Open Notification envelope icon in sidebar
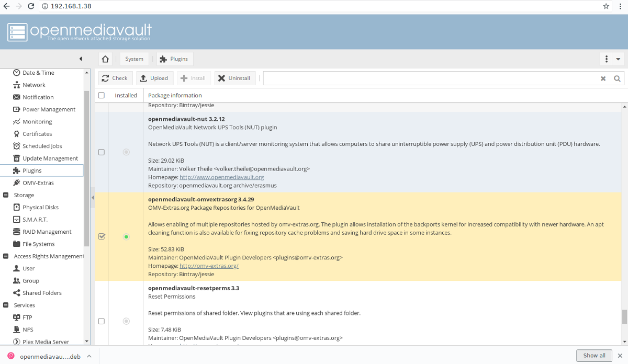Viewport: 628px width, 364px height. click(17, 97)
